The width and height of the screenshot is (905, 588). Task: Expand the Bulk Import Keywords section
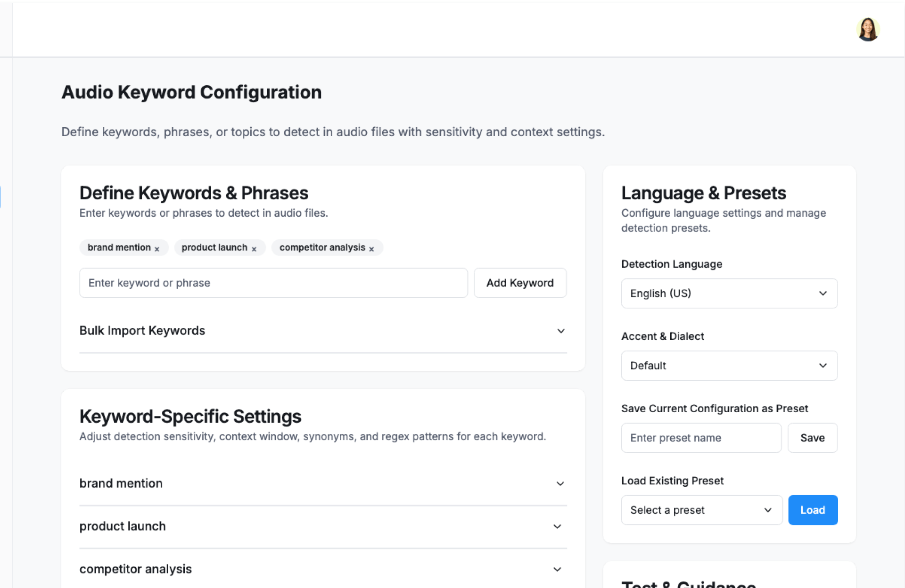[142, 331]
